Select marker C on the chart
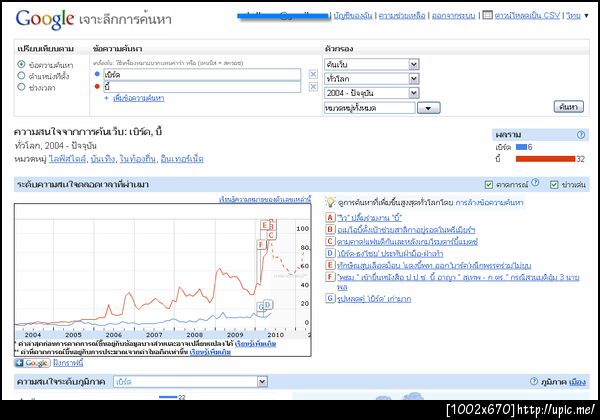Image resolution: width=600 pixels, height=420 pixels. tap(271, 235)
